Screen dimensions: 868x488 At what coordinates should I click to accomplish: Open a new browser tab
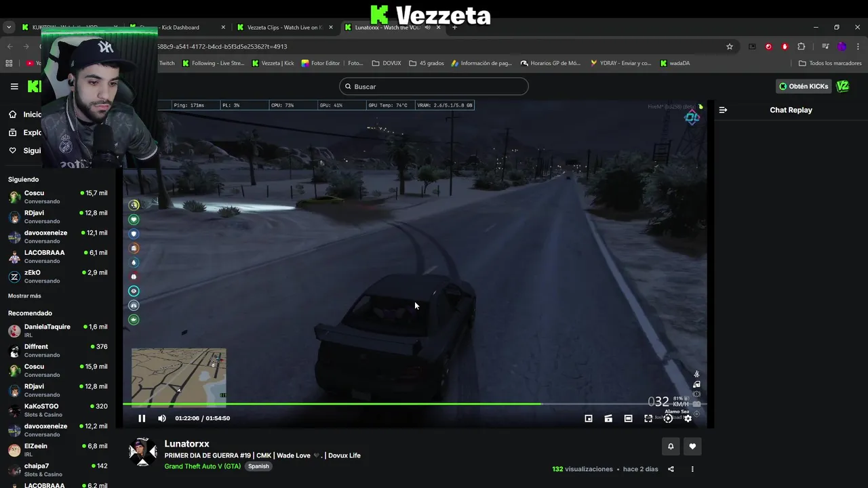[x=454, y=27]
